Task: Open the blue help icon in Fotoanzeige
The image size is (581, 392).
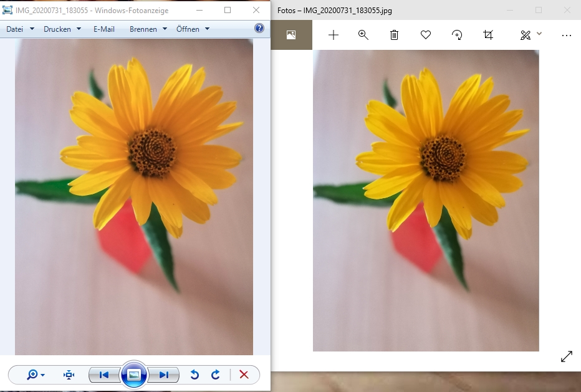Action: click(259, 28)
